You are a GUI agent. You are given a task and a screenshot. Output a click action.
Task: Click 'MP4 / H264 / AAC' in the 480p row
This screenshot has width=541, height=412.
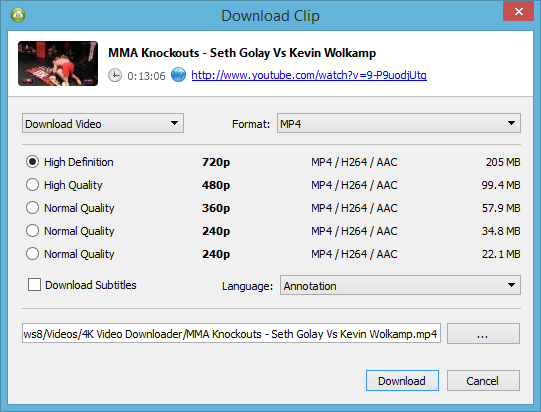tap(354, 185)
